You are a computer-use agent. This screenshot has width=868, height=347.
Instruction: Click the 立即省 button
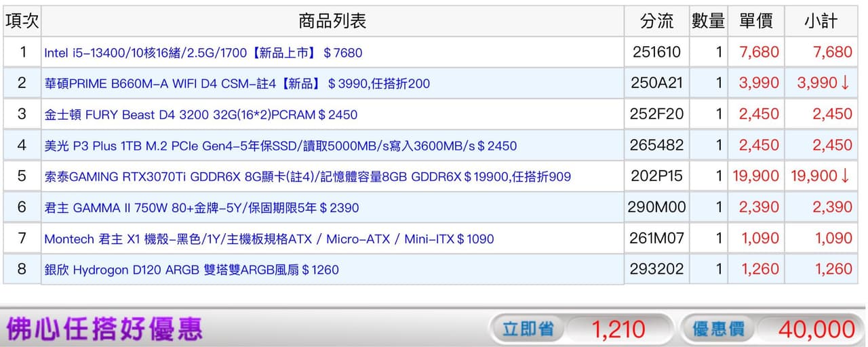click(x=528, y=329)
